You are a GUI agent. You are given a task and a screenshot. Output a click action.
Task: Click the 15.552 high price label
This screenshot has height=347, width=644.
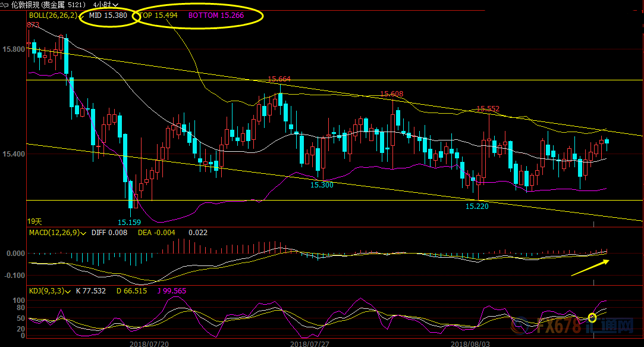(488, 109)
